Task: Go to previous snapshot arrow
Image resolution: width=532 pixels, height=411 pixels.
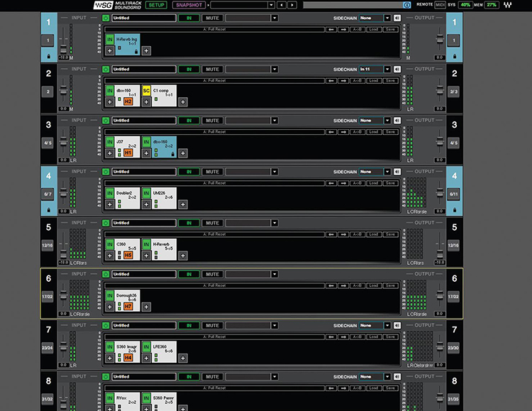Action: point(282,5)
